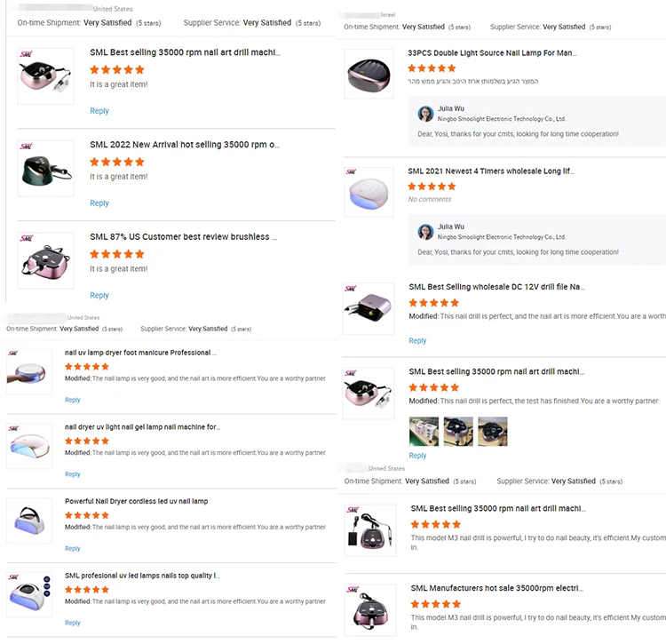The height and width of the screenshot is (644, 666).
Task: Open pink nail drill machine product thumbnail
Action: pyautogui.click(x=45, y=76)
